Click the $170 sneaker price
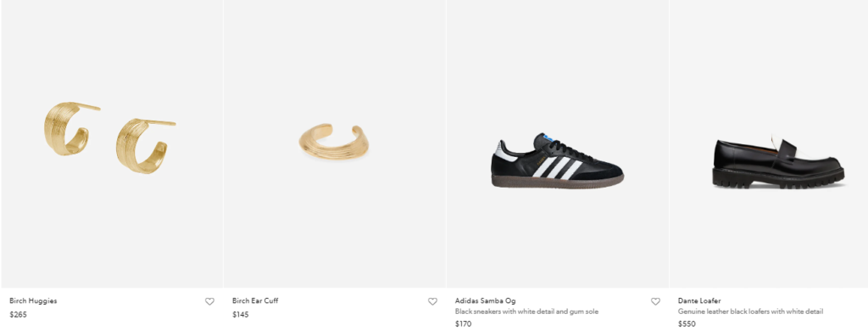The width and height of the screenshot is (868, 331). pos(464,324)
